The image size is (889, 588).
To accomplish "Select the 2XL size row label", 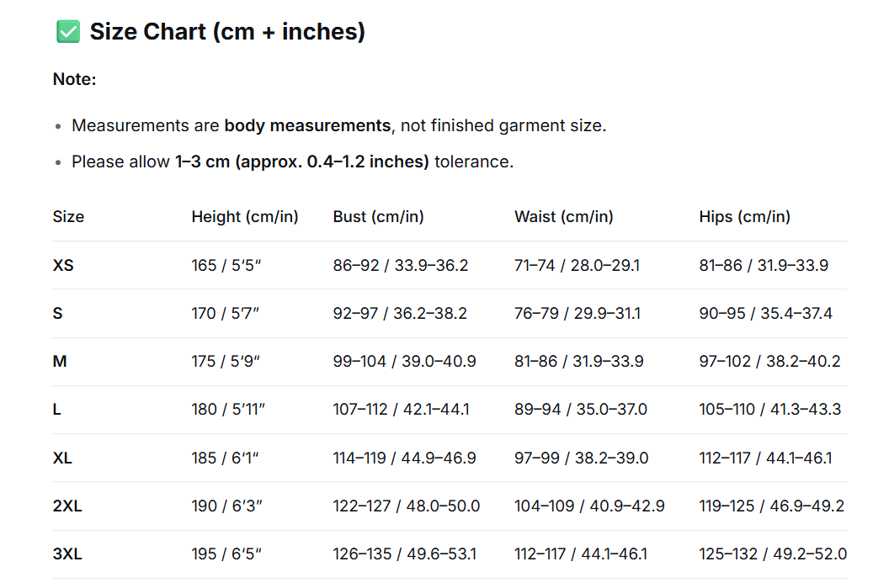I will pyautogui.click(x=67, y=506).
